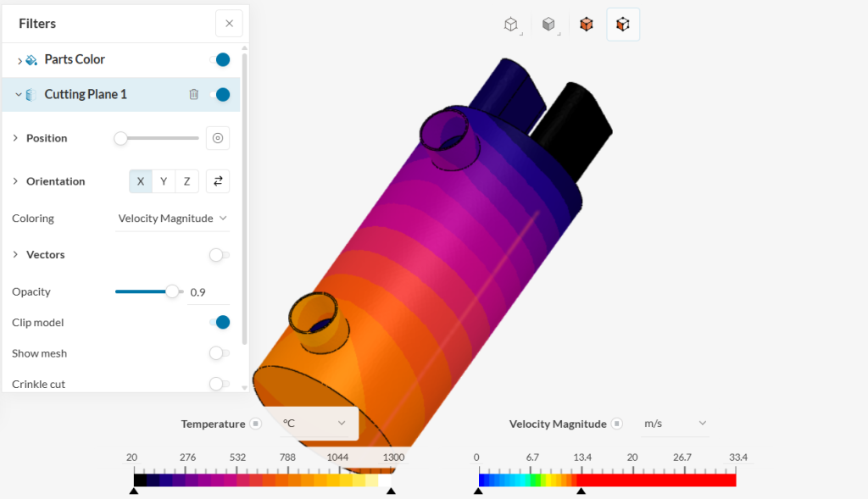Select the orange solid cube render mode
This screenshot has height=499, width=868.
pos(586,25)
